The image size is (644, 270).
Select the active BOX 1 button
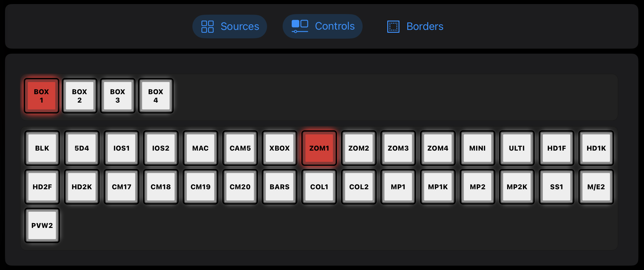coord(42,96)
